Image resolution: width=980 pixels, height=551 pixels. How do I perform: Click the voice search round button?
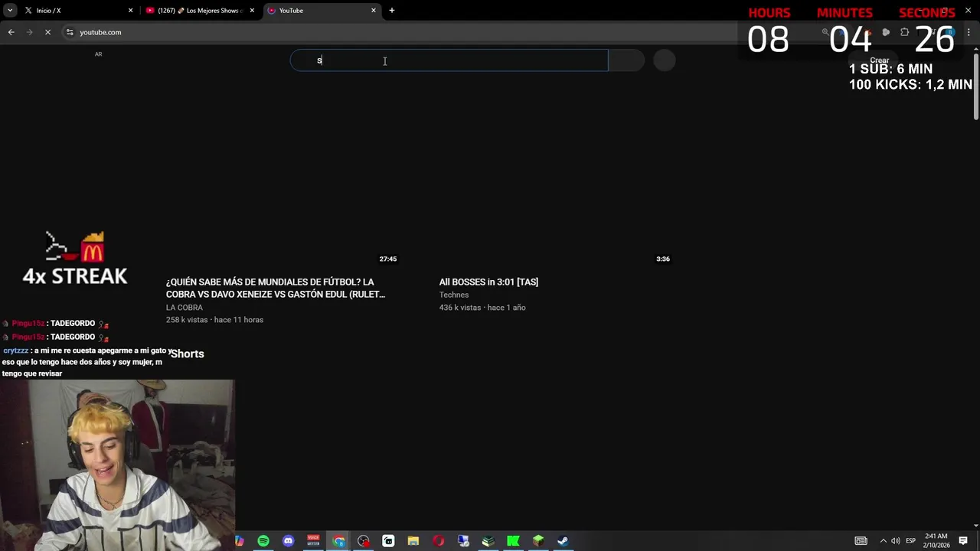665,60
